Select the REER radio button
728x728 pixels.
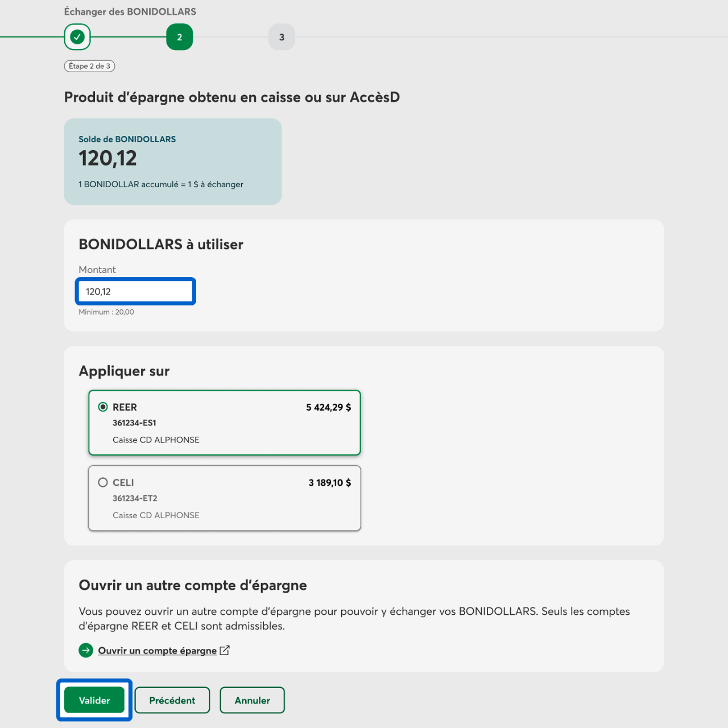(103, 407)
